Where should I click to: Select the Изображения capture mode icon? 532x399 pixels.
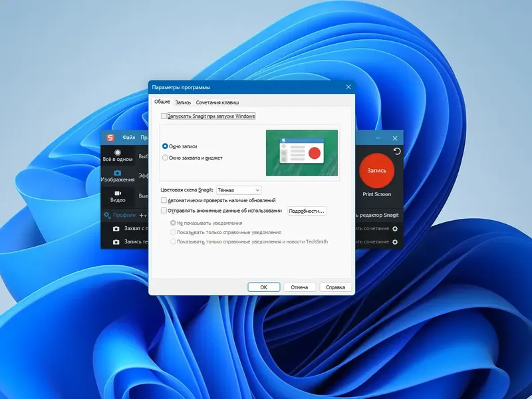point(118,173)
